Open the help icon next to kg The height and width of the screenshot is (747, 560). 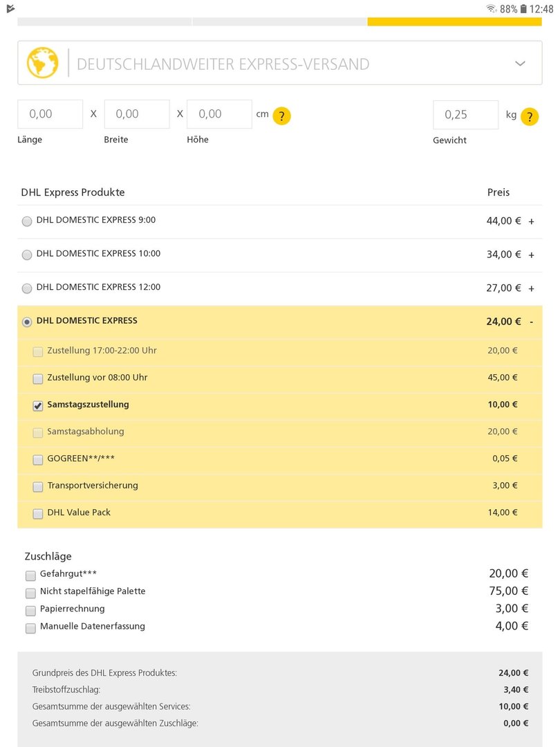(530, 117)
